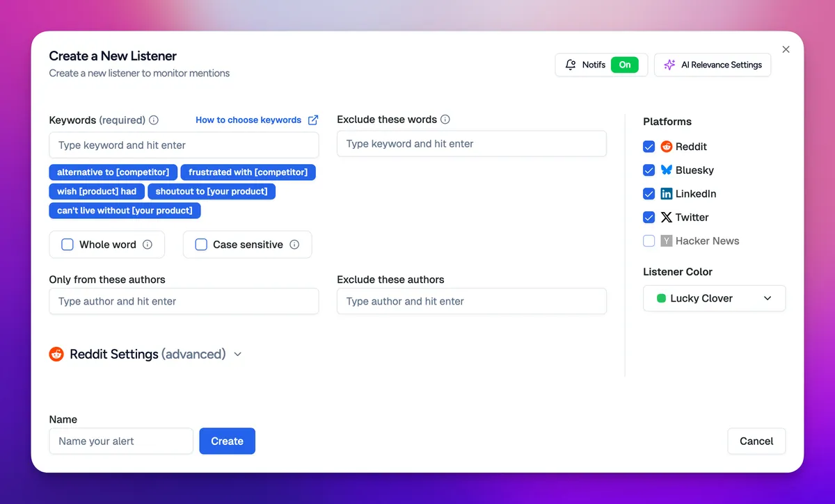Click the Platforms heading
The height and width of the screenshot is (504, 835).
pyautogui.click(x=667, y=122)
